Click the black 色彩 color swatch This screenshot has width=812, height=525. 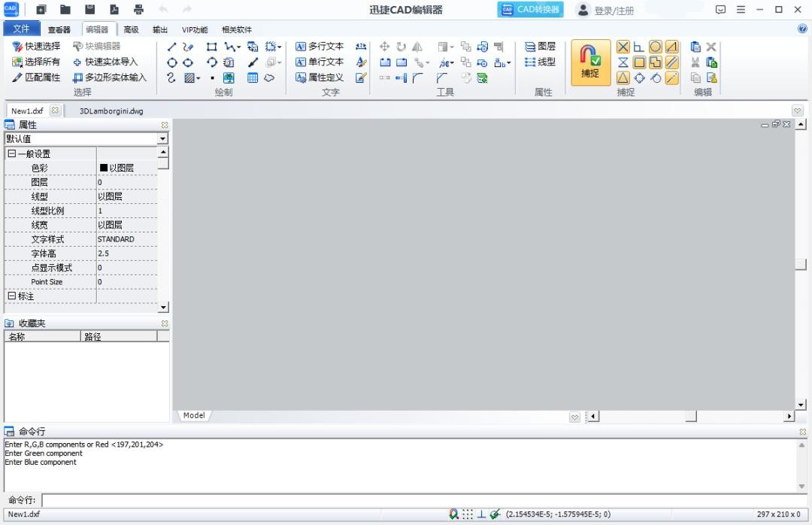pyautogui.click(x=104, y=168)
